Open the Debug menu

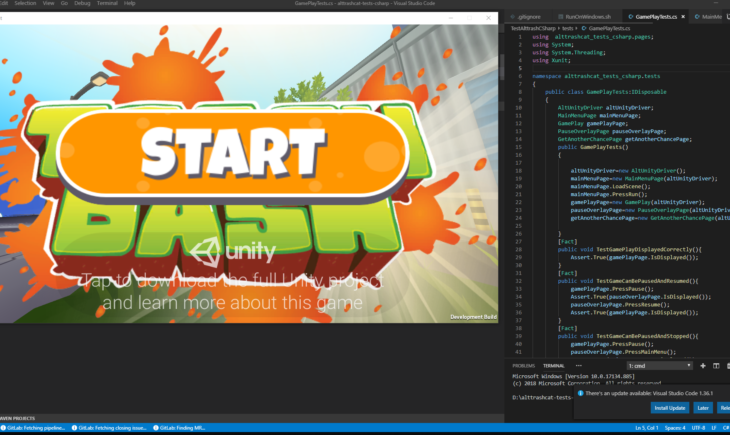82,3
